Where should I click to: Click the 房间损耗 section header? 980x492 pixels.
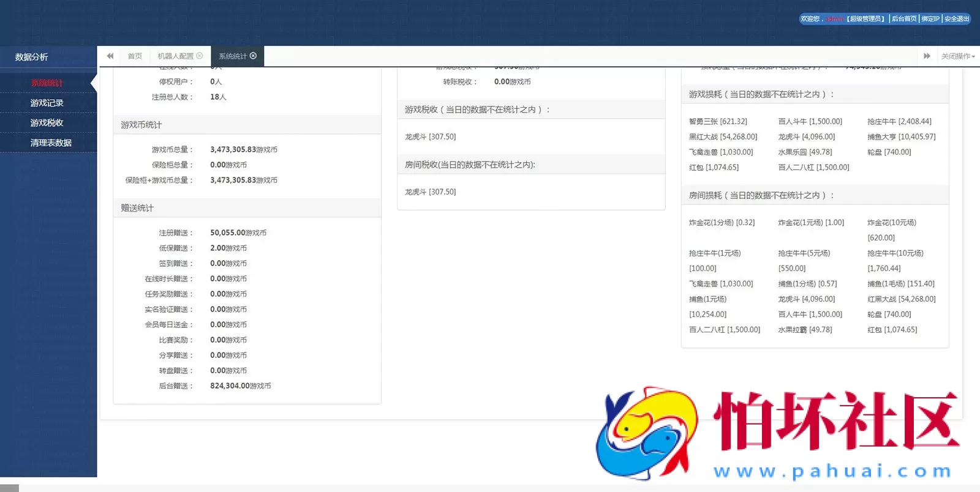[x=815, y=195]
